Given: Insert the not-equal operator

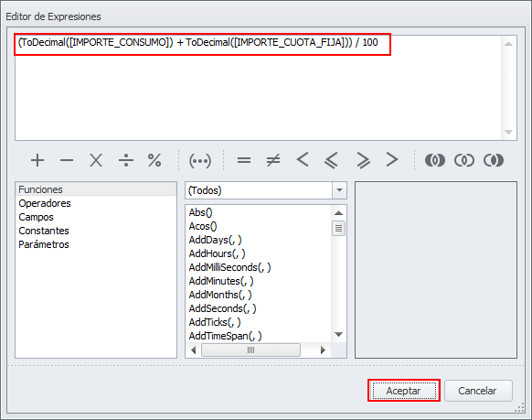Looking at the screenshot, I should coord(273,160).
